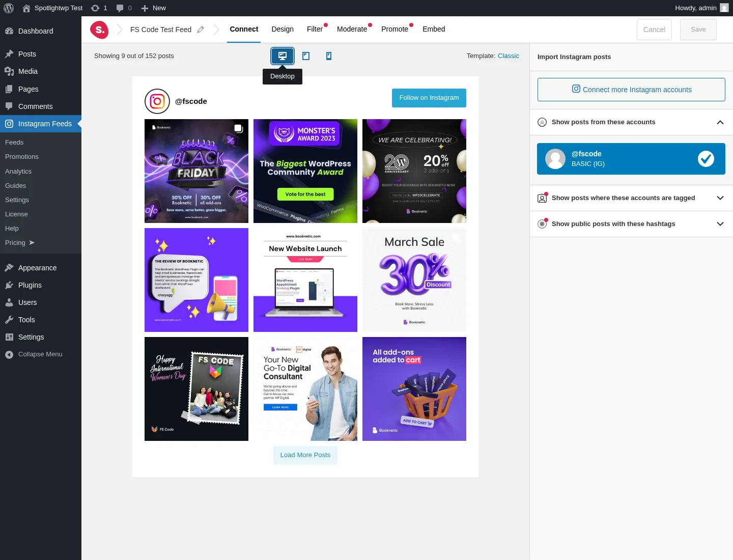Click the Posts pin icon

tap(9, 54)
